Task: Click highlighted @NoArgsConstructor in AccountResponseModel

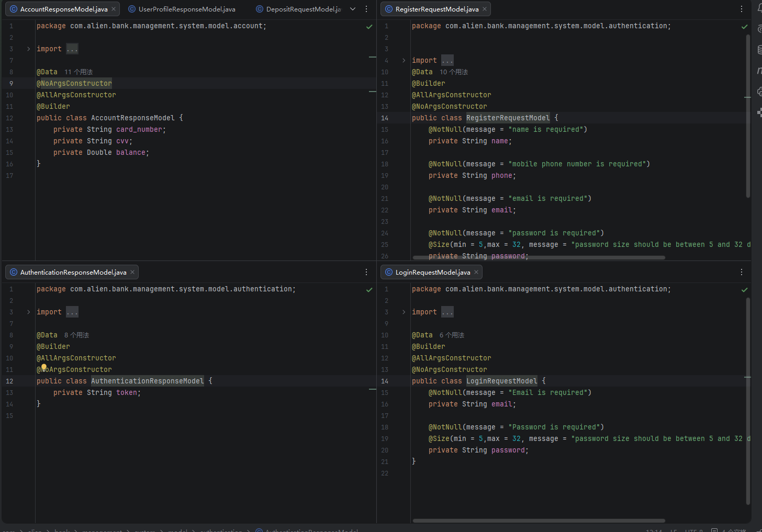Action: [x=74, y=84]
